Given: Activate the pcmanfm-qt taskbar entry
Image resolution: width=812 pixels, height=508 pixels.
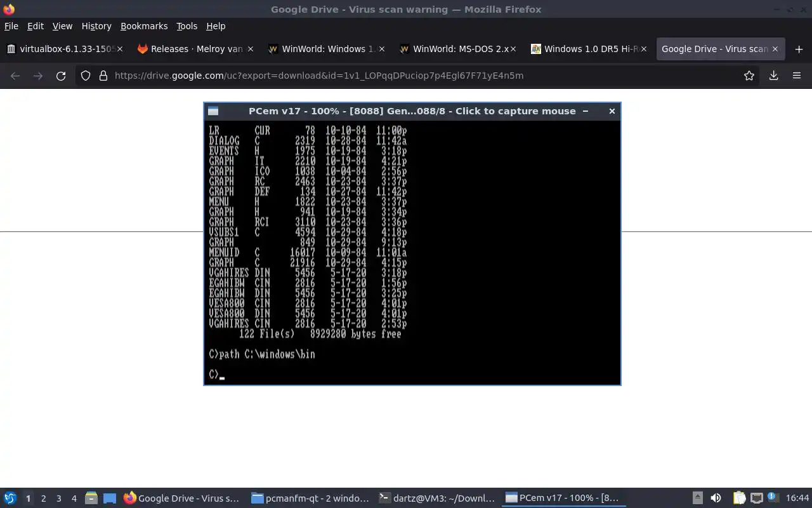Looking at the screenshot, I should [x=310, y=498].
